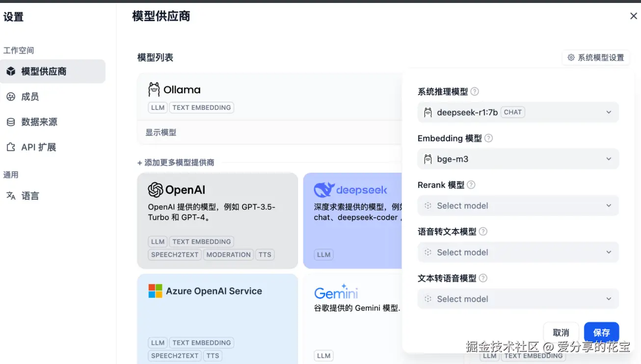This screenshot has width=641, height=364.
Task: Click 保存 to save model settings
Action: point(601,332)
